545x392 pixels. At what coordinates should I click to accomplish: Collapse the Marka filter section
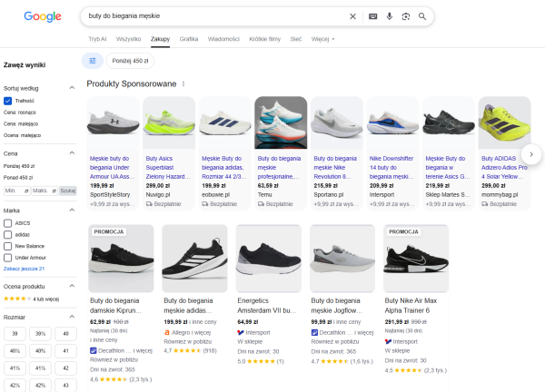pyautogui.click(x=72, y=210)
